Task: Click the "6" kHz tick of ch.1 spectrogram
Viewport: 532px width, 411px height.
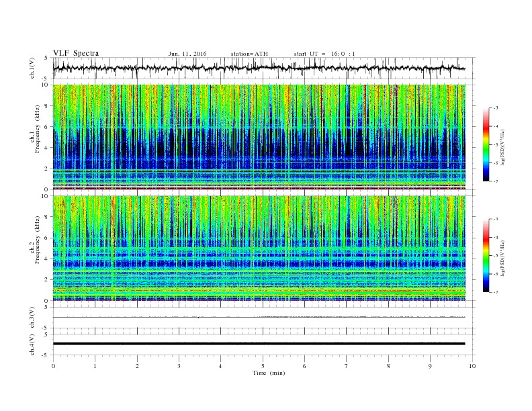Action: point(46,127)
